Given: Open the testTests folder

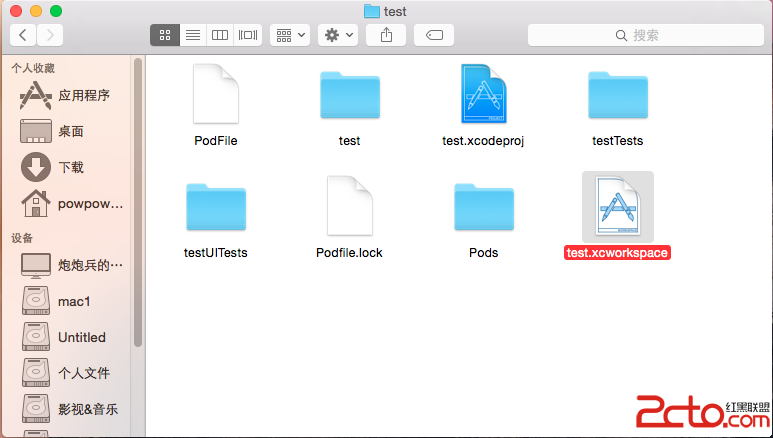Looking at the screenshot, I should (x=617, y=94).
